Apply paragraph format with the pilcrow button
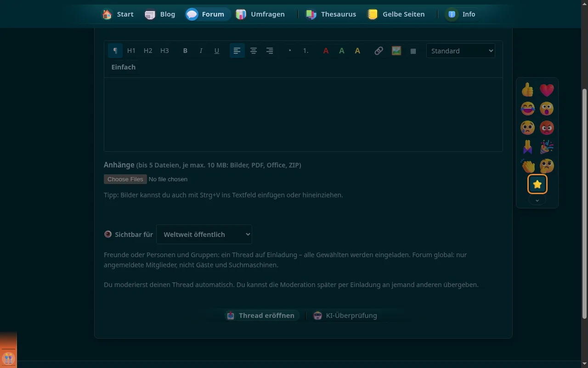 click(x=115, y=51)
